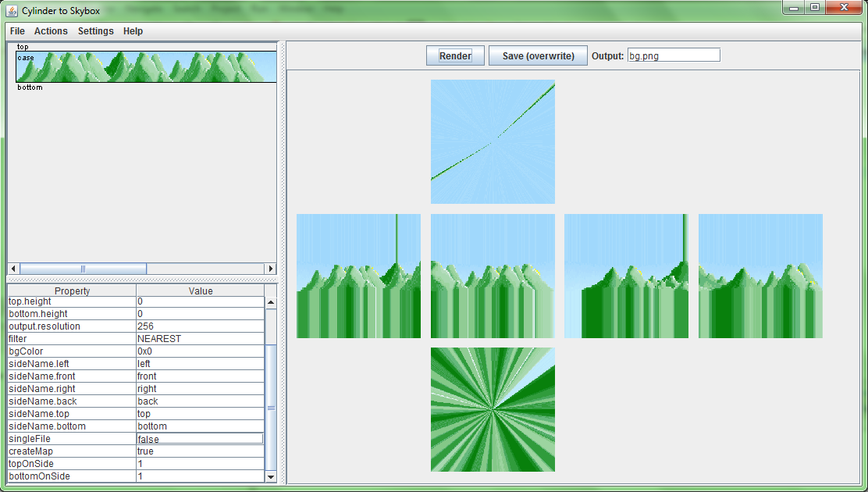Viewport: 868px width, 492px height.
Task: Click the right arrow of horizontal scrollbar
Action: point(271,269)
